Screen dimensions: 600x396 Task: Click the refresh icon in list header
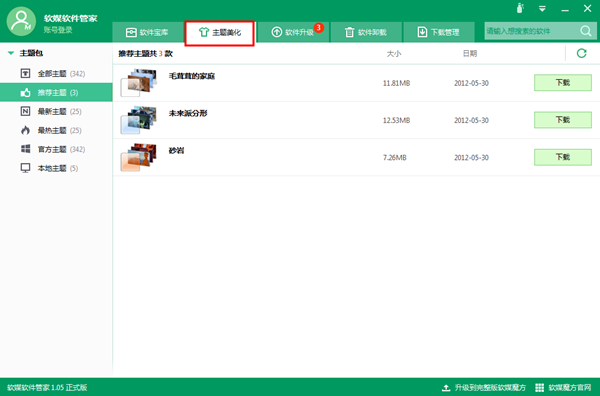[581, 53]
